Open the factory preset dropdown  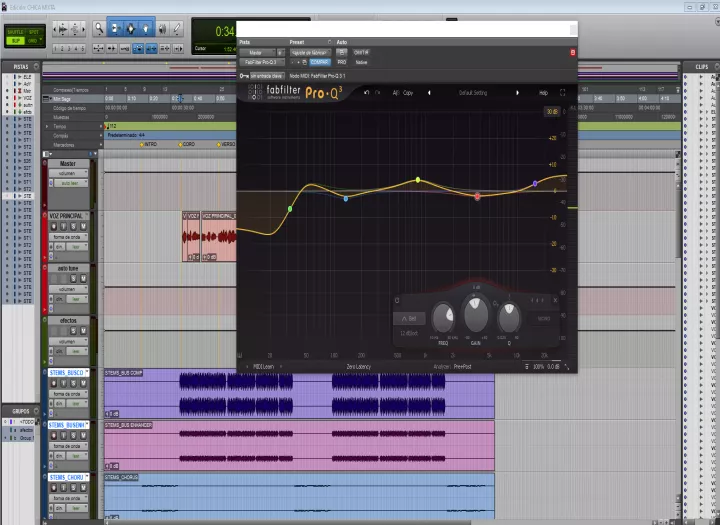[x=310, y=52]
